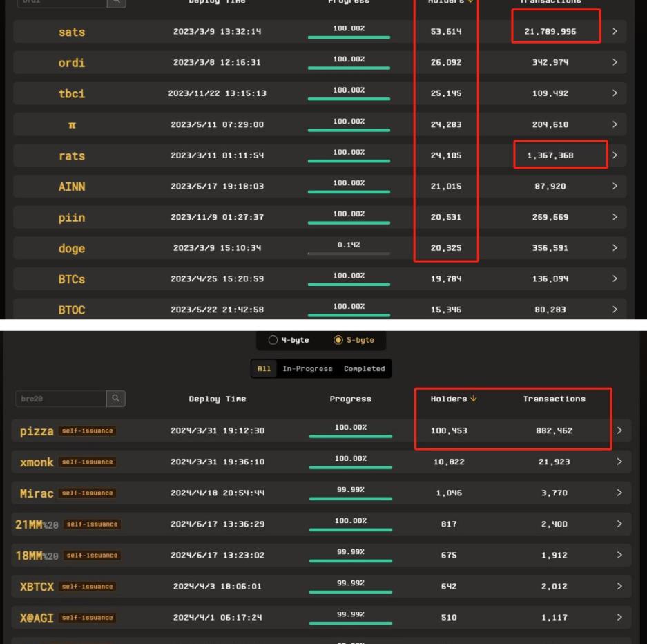Select the doge token name
The height and width of the screenshot is (644, 647).
pos(72,248)
